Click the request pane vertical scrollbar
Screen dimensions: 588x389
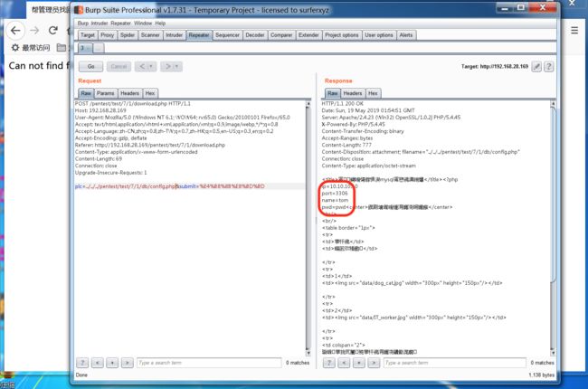308,228
